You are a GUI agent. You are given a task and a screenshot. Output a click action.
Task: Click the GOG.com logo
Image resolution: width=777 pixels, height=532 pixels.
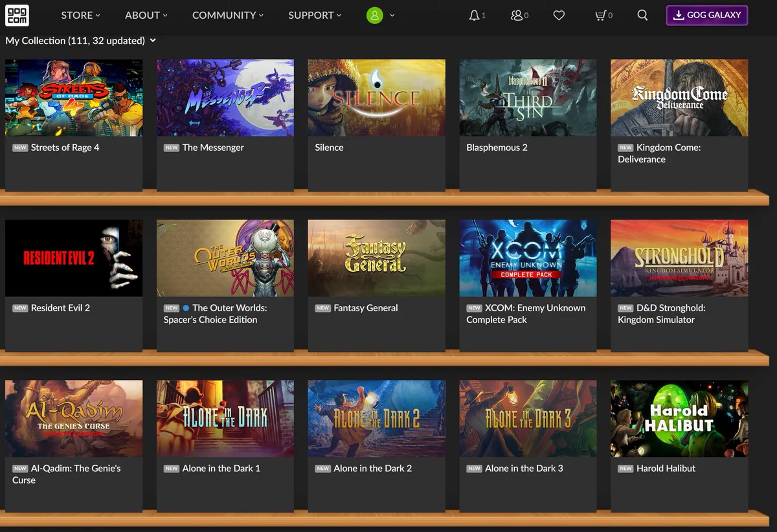[17, 15]
